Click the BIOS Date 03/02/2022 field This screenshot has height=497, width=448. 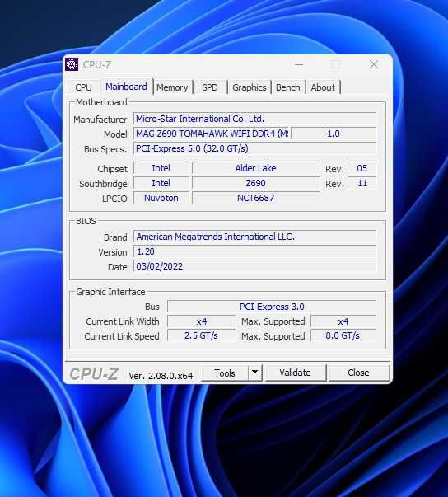coord(254,266)
